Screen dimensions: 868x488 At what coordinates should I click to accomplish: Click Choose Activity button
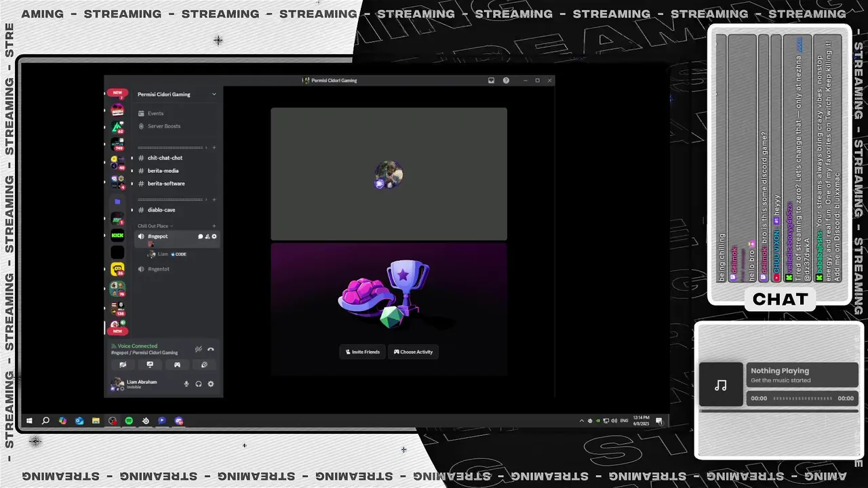click(x=413, y=352)
